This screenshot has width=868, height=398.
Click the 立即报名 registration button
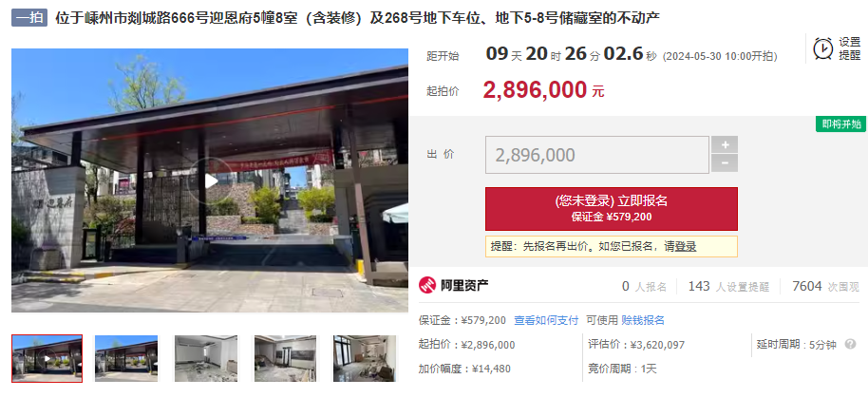click(x=612, y=208)
